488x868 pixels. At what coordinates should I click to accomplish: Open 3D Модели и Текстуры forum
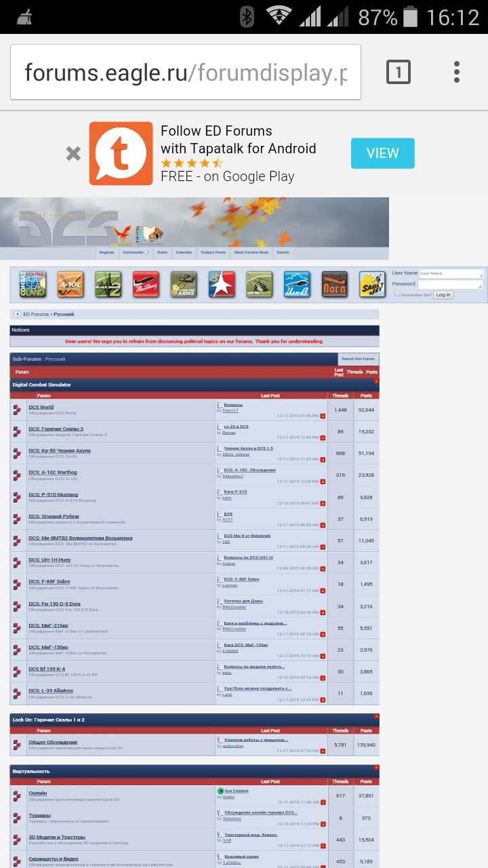click(x=57, y=837)
